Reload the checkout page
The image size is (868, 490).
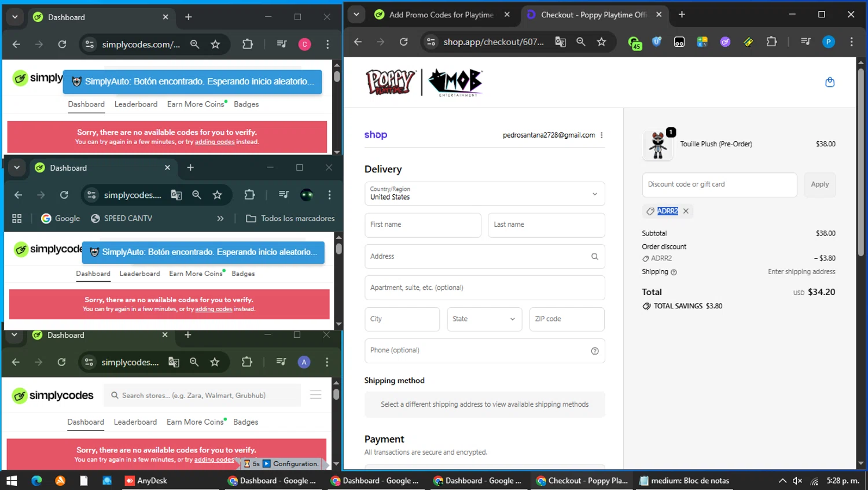403,42
